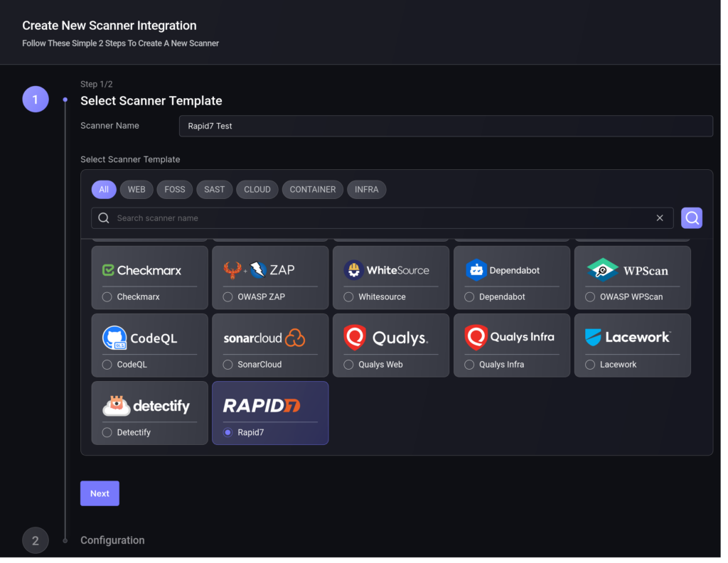Click the Dependabot label text
The width and height of the screenshot is (728, 563).
point(502,297)
